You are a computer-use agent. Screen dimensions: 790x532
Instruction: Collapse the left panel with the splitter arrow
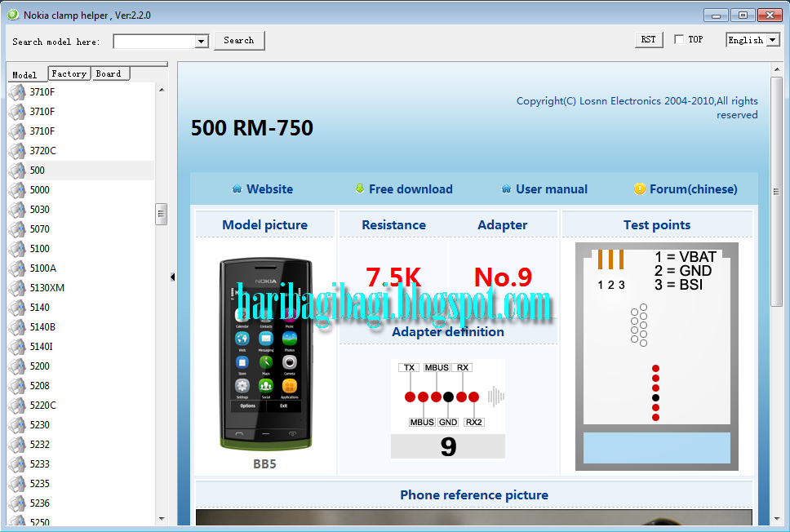[x=172, y=277]
